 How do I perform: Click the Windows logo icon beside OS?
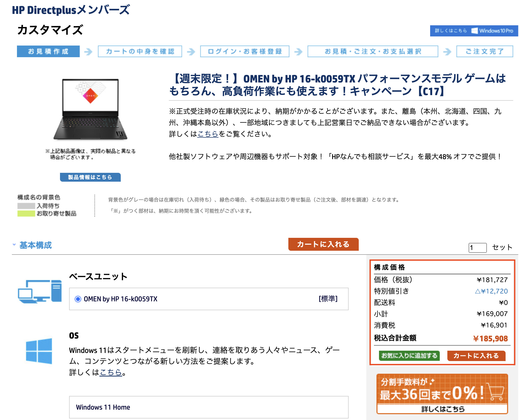(39, 351)
